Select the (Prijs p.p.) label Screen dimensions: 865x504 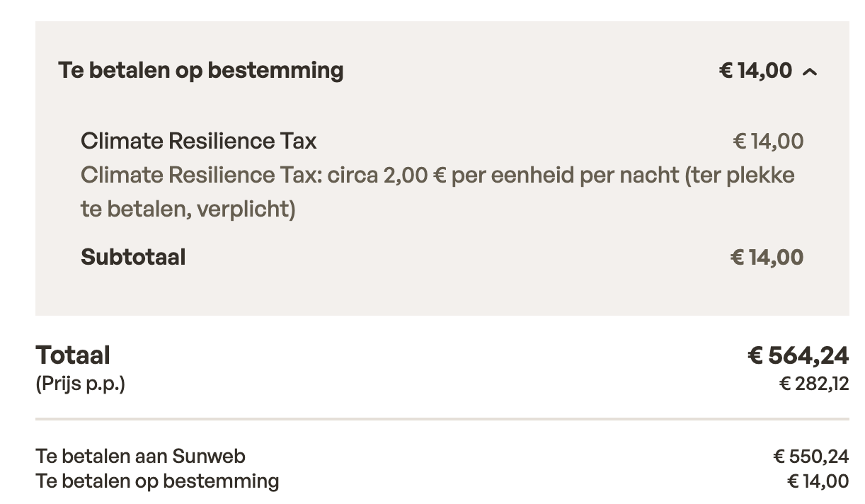(x=80, y=384)
